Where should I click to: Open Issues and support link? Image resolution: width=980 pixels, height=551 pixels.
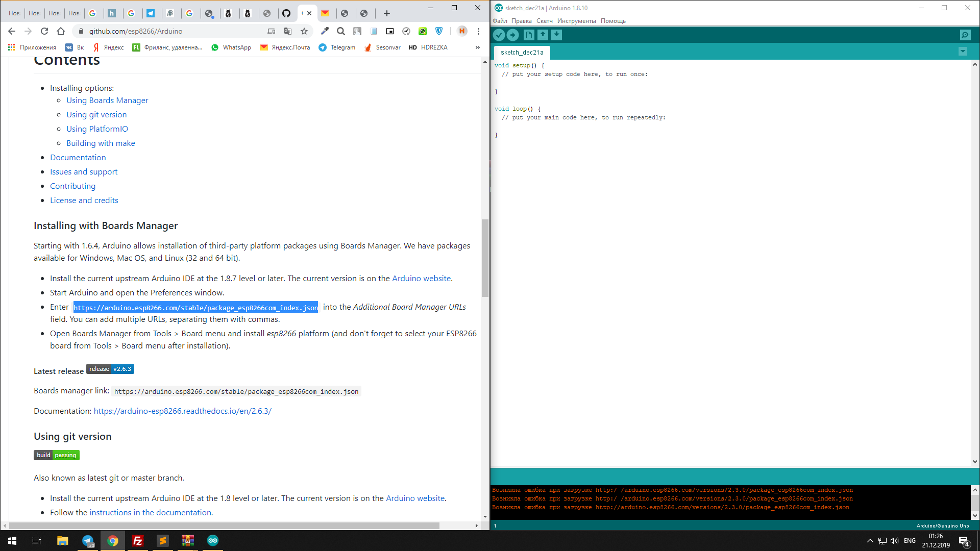tap(84, 172)
